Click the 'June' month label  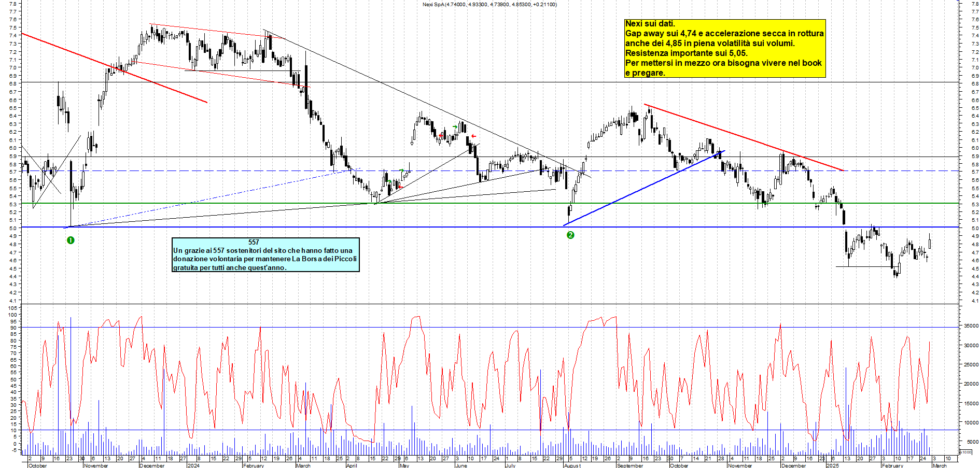click(461, 465)
